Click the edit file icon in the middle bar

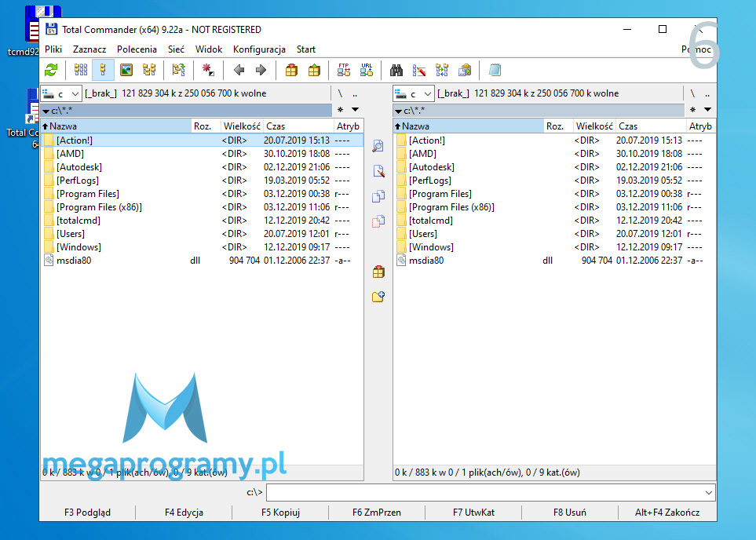378,170
